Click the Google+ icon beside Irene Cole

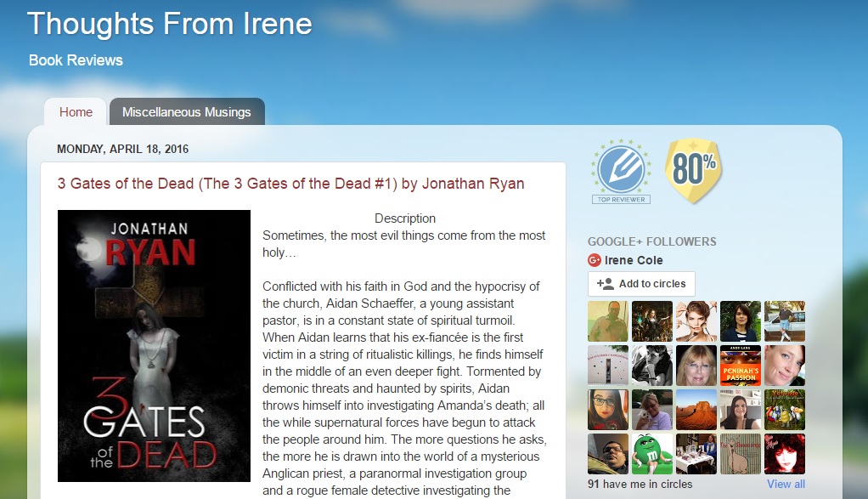[x=595, y=260]
